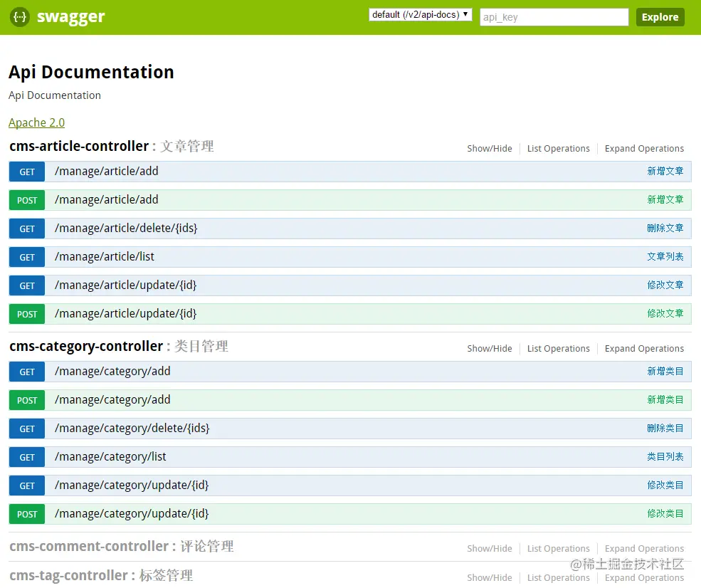701x588 pixels.
Task: Click the Explore button
Action: [x=660, y=17]
